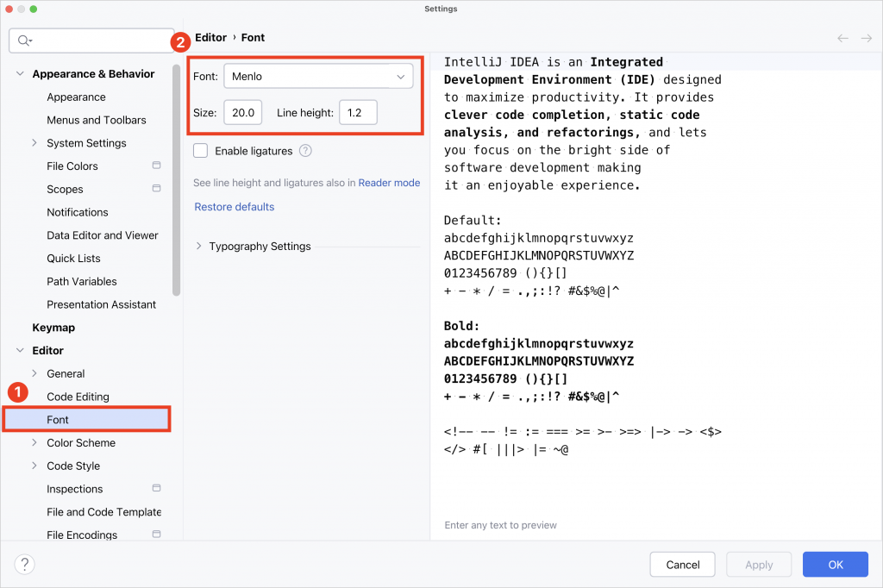
Task: Expand the System Settings node
Action: 34,143
